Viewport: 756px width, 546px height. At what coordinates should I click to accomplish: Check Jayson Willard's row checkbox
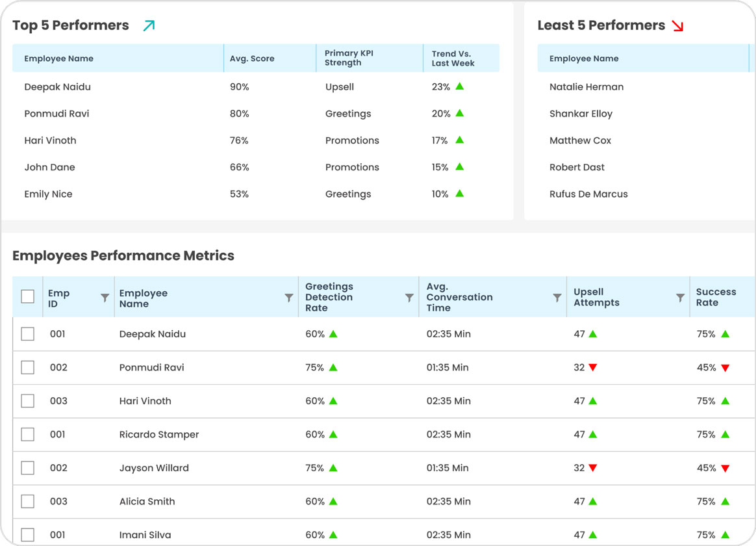click(x=27, y=468)
